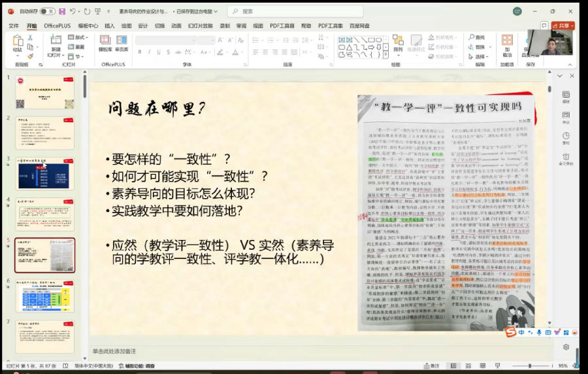Expand the 版式 layout dropdown
This screenshot has height=374, width=588.
click(x=79, y=37)
